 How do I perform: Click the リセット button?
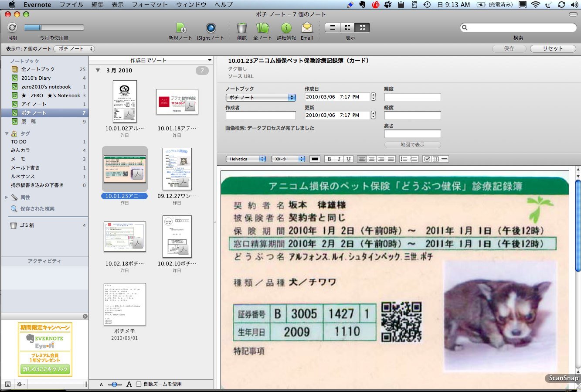(553, 49)
